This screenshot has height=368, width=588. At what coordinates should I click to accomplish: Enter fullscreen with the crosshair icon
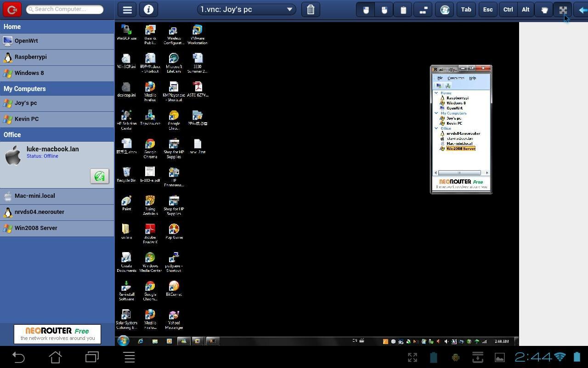[x=562, y=9]
